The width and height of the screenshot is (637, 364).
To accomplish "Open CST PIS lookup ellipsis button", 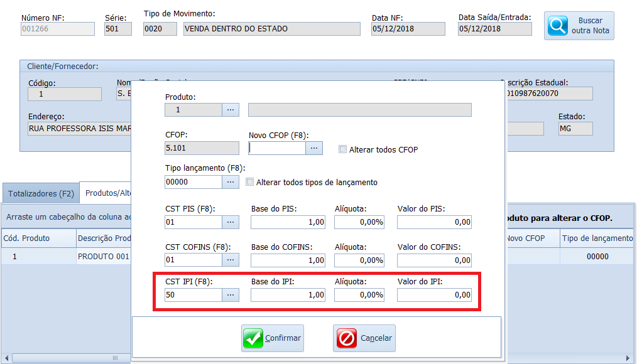I will pyautogui.click(x=231, y=222).
